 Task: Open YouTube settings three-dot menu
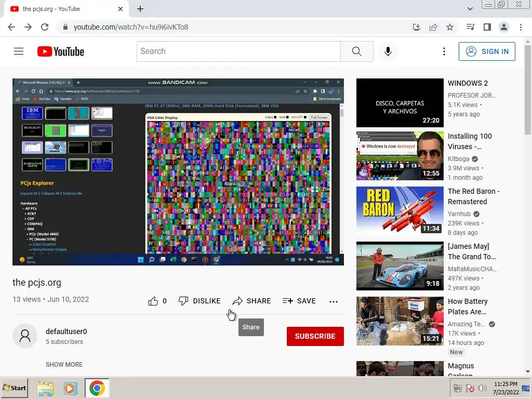(x=444, y=51)
